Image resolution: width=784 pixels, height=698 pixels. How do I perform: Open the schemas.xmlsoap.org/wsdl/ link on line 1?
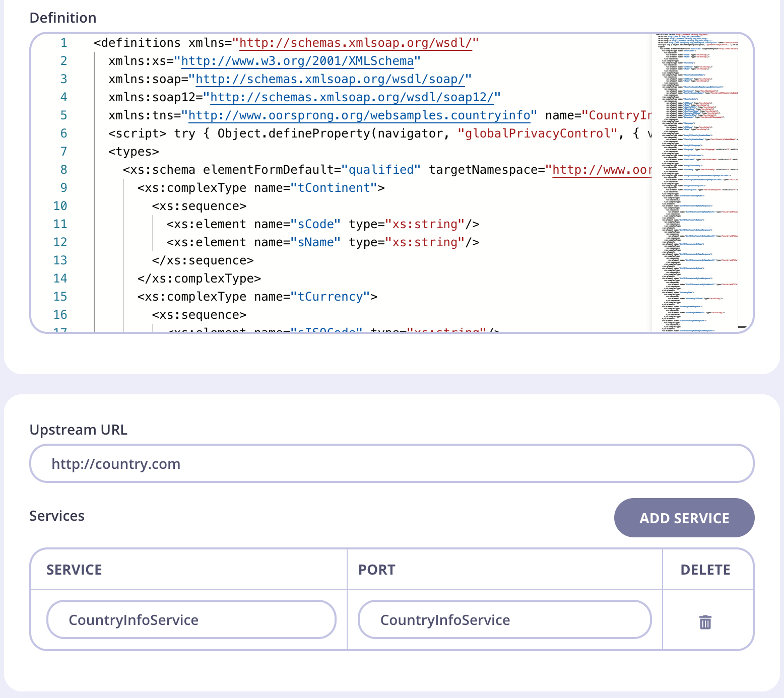(x=355, y=43)
